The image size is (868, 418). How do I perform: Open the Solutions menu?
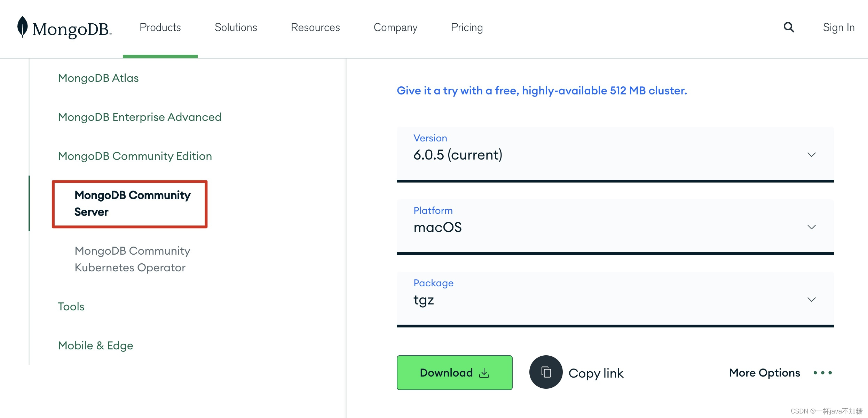pyautogui.click(x=236, y=27)
